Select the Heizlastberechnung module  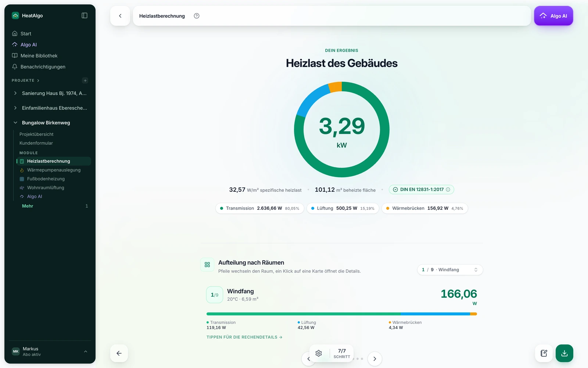(x=54, y=161)
